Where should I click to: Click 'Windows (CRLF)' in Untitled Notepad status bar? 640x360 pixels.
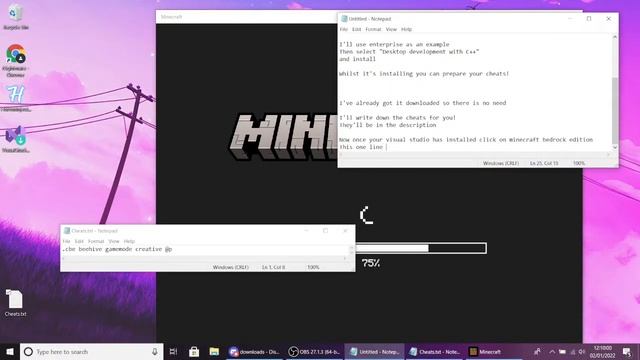(501, 163)
